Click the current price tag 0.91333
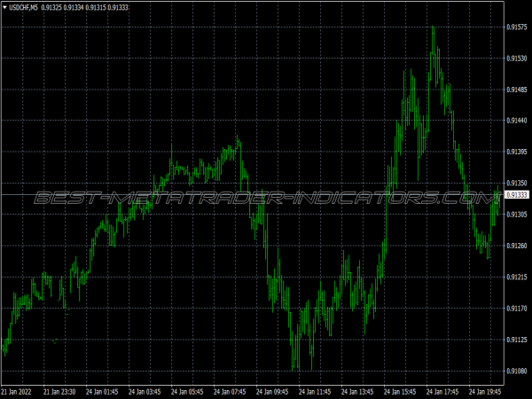532x399 pixels. pos(516,195)
